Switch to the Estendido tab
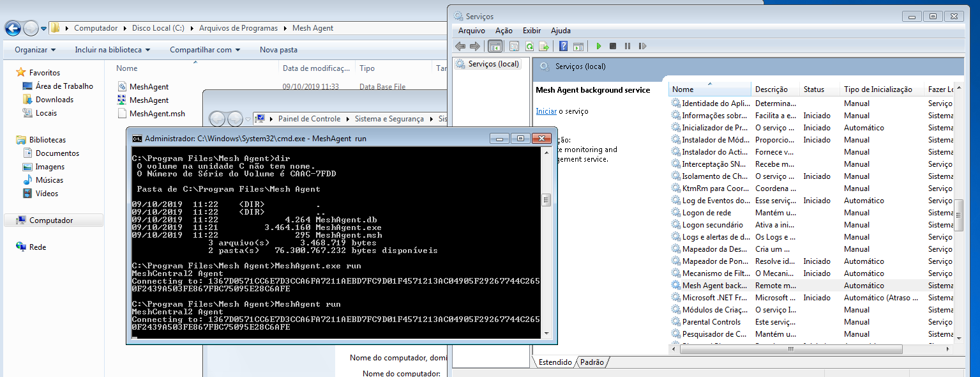The width and height of the screenshot is (980, 377). tap(555, 362)
